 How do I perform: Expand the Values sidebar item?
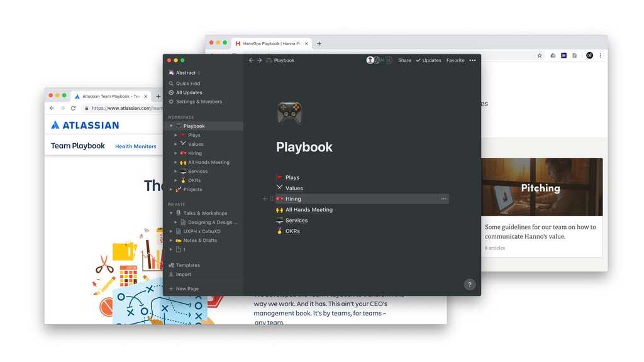(176, 144)
